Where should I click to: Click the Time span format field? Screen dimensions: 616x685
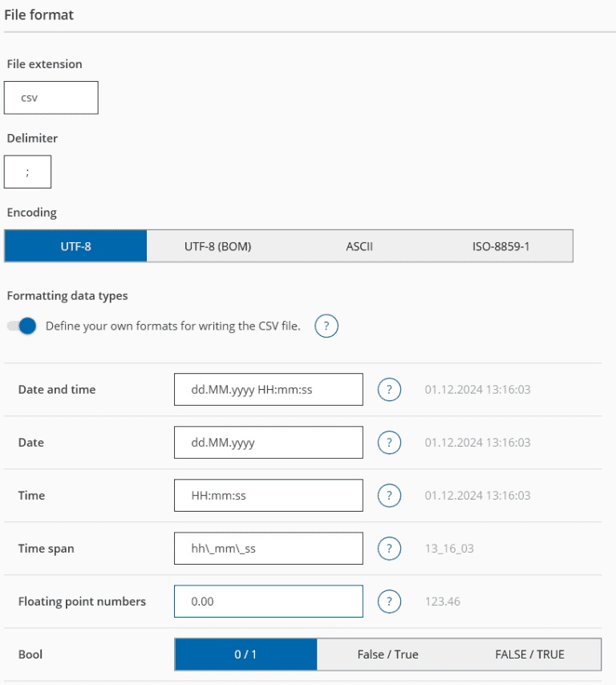(x=269, y=549)
